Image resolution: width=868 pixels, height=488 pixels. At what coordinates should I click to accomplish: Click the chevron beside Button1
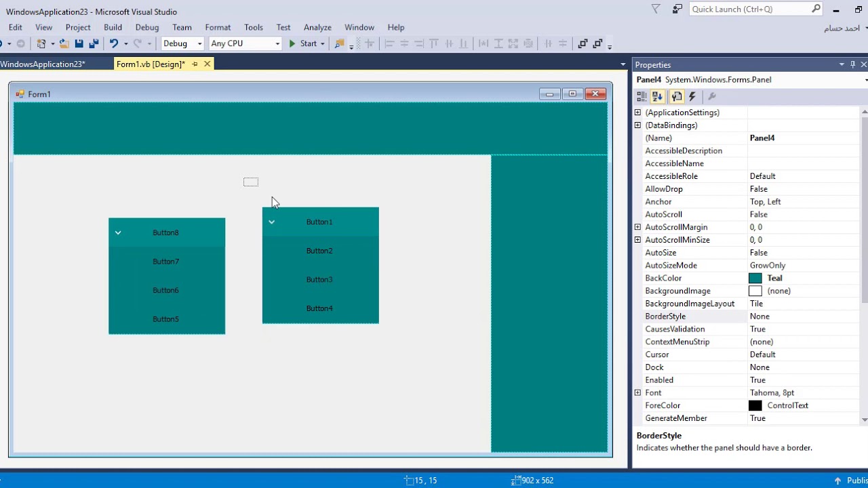point(271,222)
